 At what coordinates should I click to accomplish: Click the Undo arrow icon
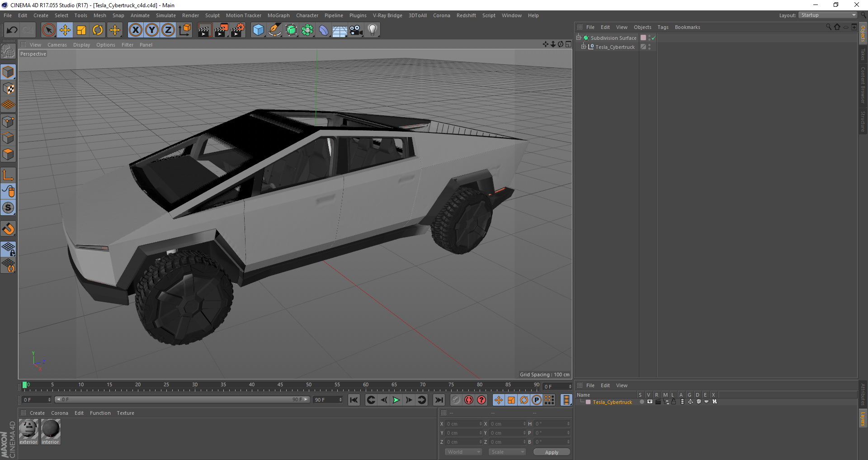point(12,30)
